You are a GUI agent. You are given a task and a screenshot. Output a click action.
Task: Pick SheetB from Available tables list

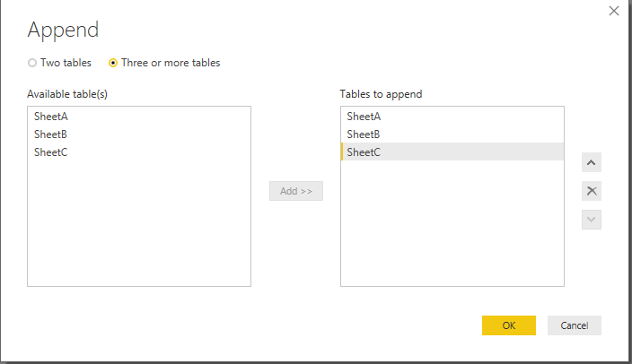click(x=50, y=134)
